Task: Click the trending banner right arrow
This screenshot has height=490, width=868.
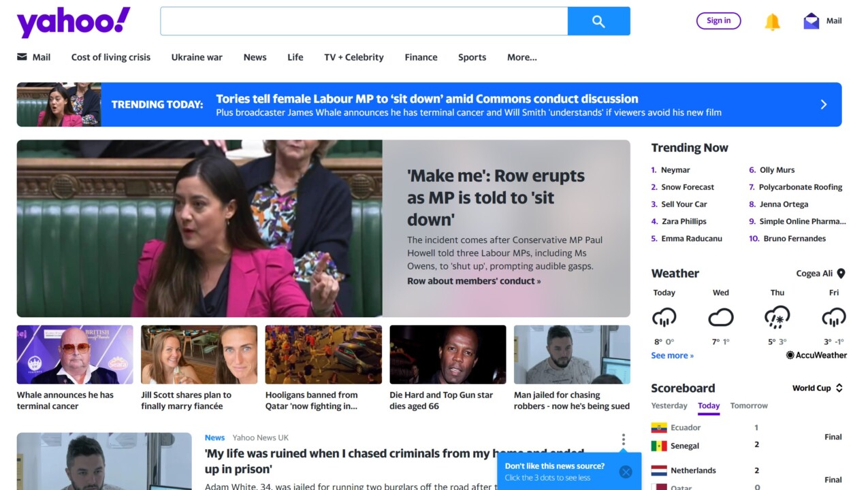Action: pos(823,105)
